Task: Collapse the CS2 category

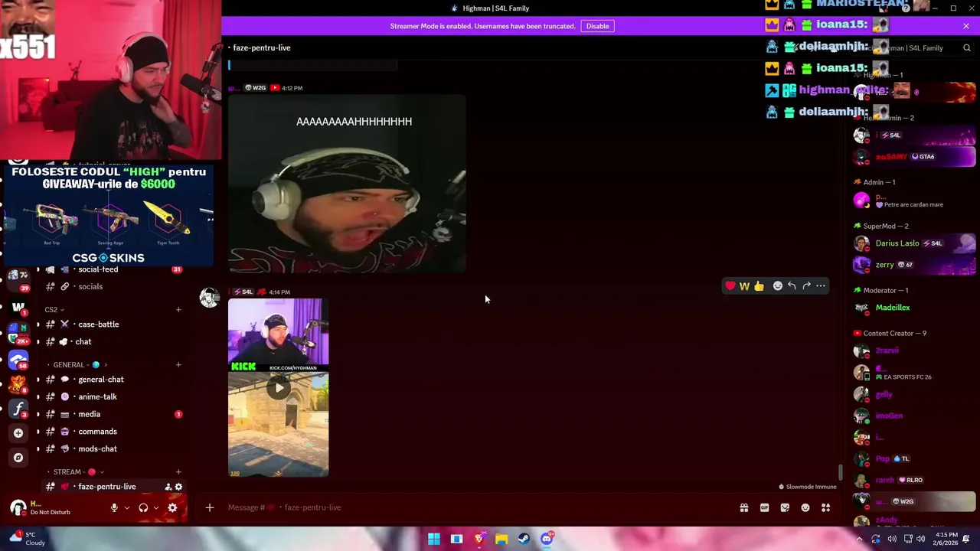Action: (54, 310)
